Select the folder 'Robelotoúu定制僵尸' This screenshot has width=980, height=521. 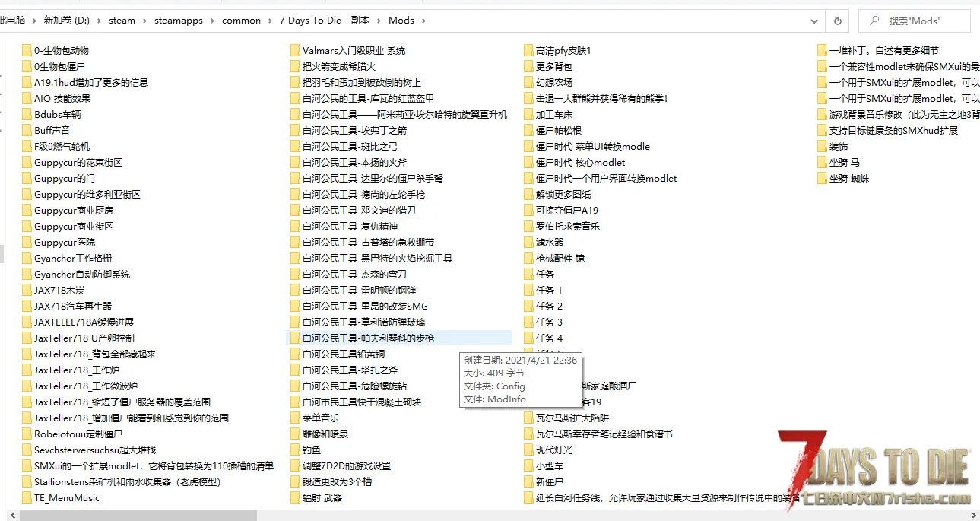coord(71,434)
